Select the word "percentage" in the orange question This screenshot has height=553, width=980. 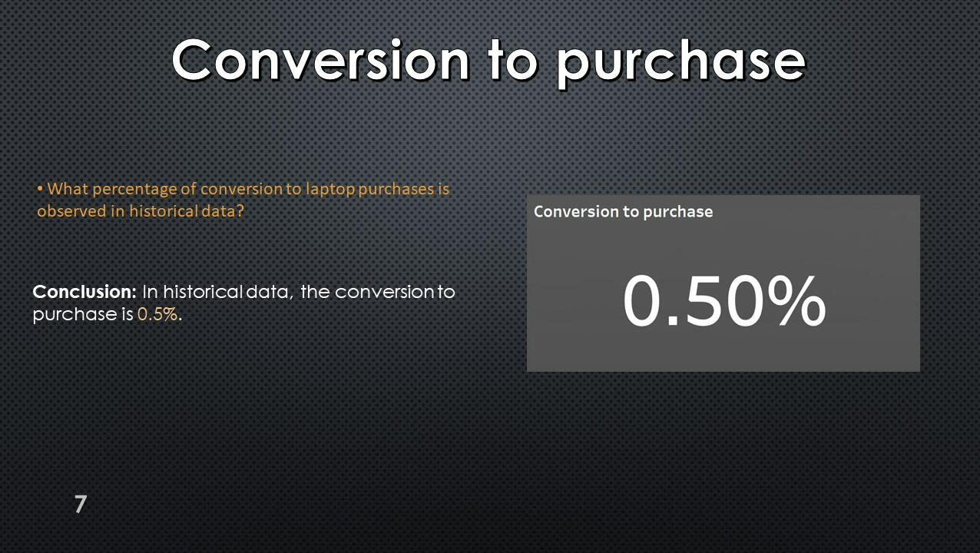click(134, 189)
